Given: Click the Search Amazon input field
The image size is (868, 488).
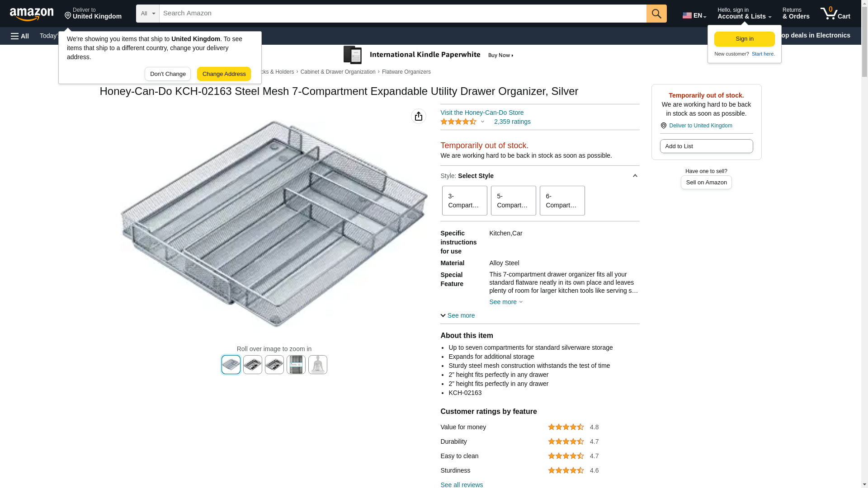Looking at the screenshot, I should 402,14.
